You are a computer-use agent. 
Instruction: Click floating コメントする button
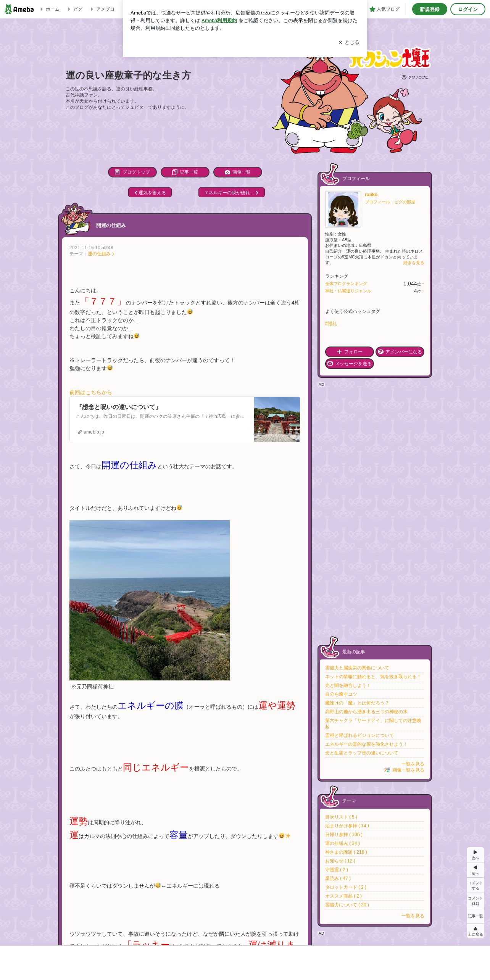tap(475, 885)
